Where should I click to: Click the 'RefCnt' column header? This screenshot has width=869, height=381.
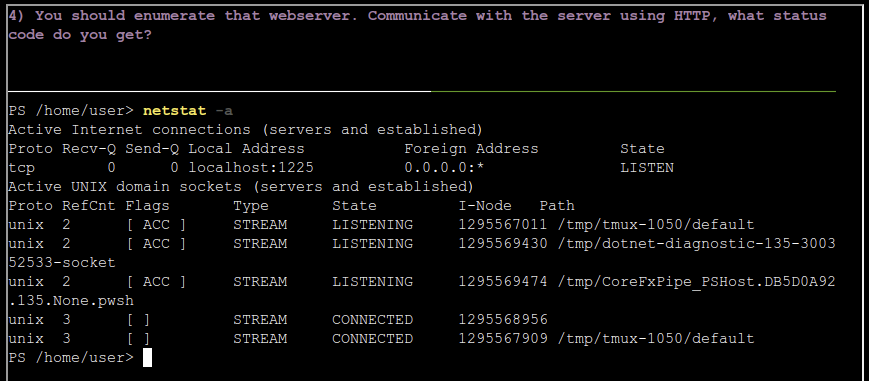pos(89,206)
